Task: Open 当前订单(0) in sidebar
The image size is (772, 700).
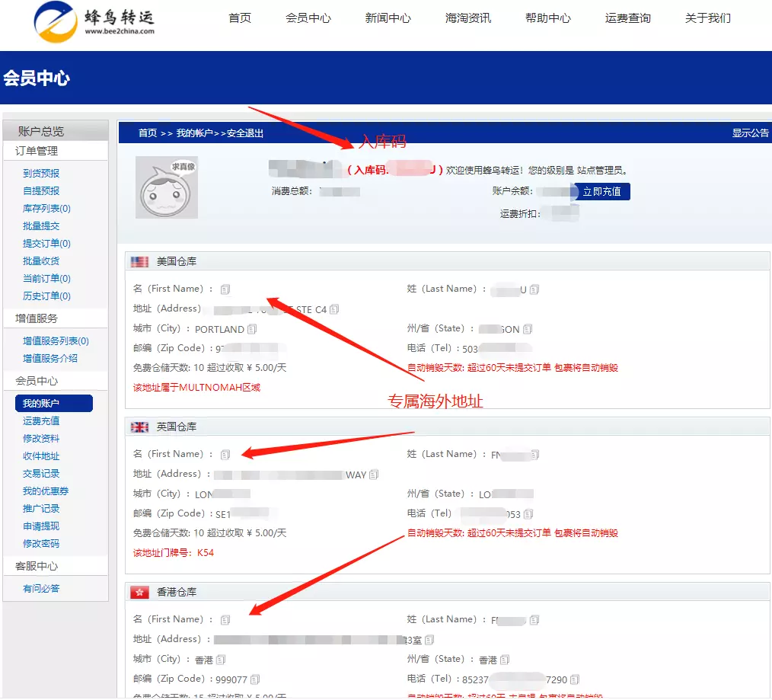Action: [46, 279]
